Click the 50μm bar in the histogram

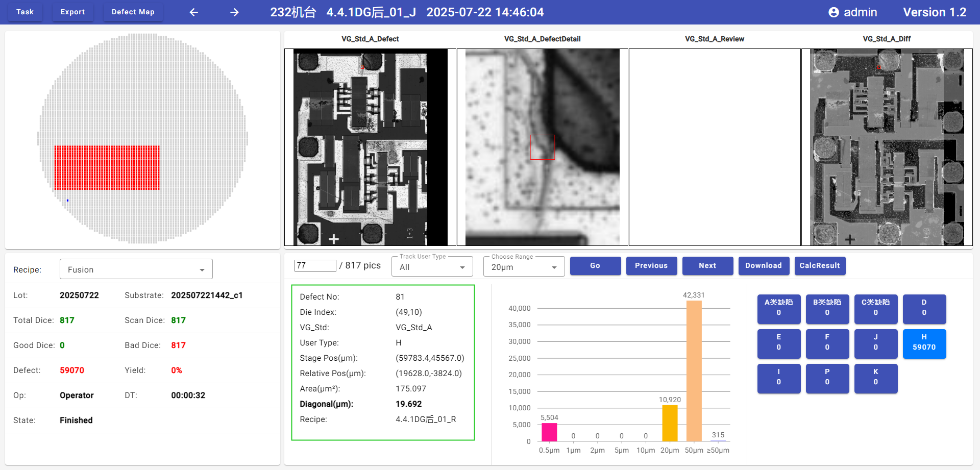pos(694,370)
